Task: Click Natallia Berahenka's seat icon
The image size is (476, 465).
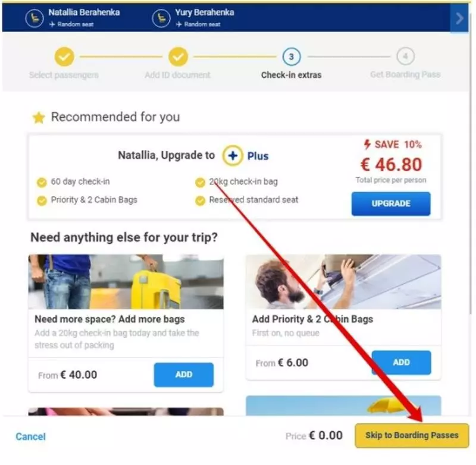Action: point(35,18)
